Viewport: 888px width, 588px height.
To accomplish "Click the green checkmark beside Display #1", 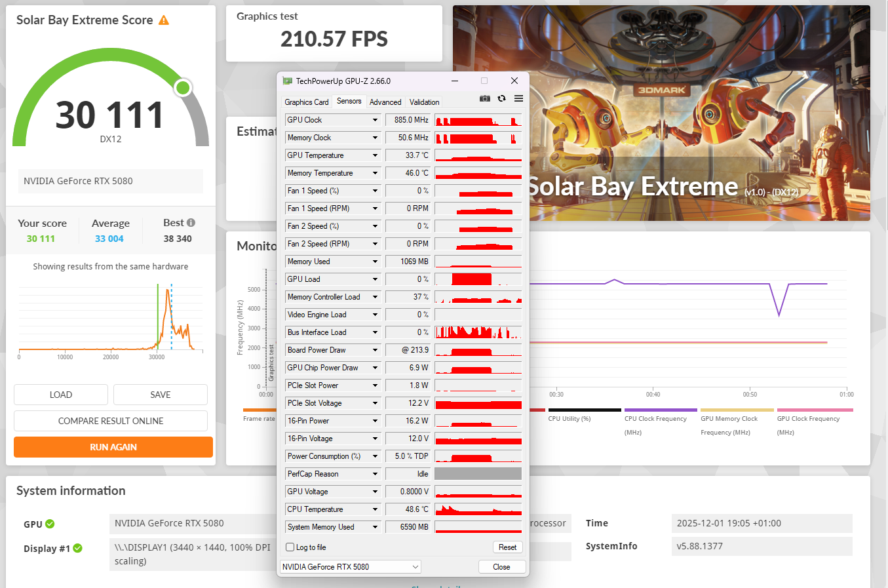I will point(78,548).
